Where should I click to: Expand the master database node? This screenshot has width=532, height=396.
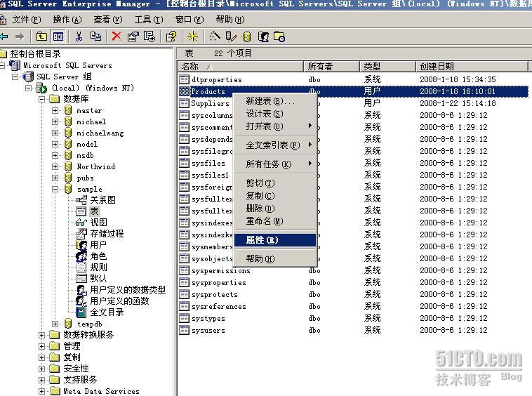click(55, 110)
